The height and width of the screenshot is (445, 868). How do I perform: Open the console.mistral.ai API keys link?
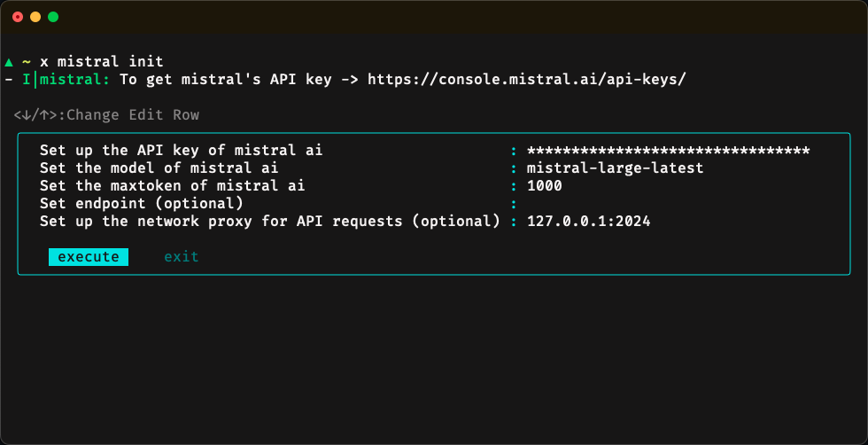(526, 80)
